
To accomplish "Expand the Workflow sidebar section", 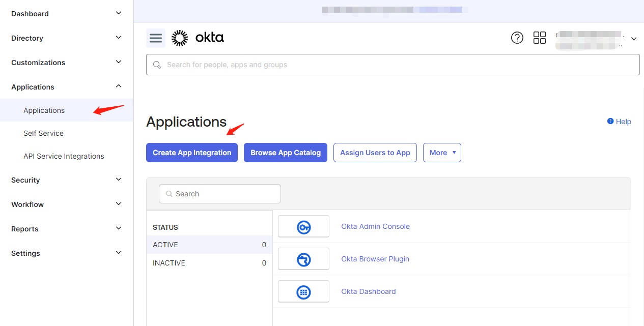I will click(67, 204).
